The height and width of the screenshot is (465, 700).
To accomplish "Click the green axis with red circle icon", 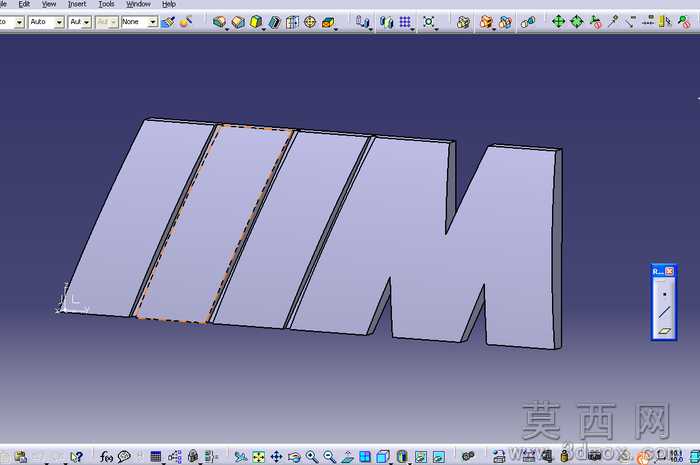I will (596, 22).
